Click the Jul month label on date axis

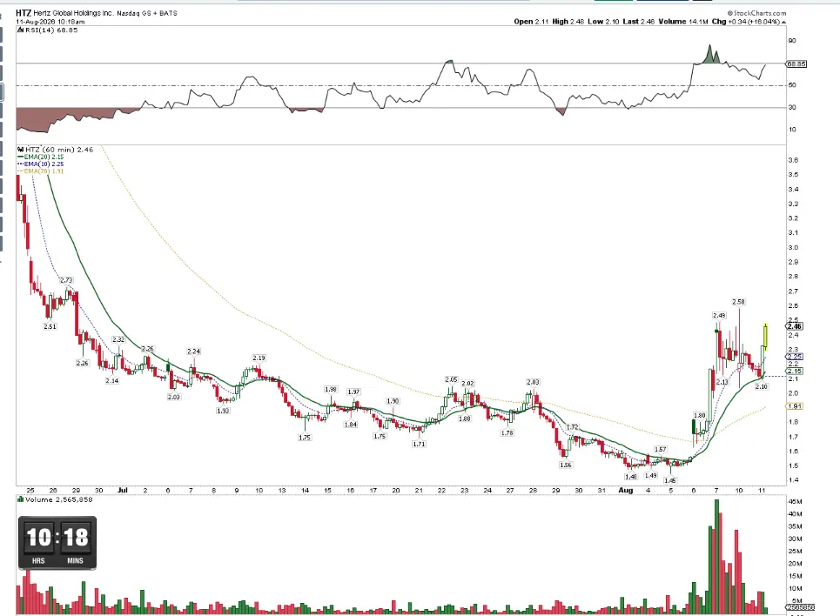pyautogui.click(x=123, y=490)
